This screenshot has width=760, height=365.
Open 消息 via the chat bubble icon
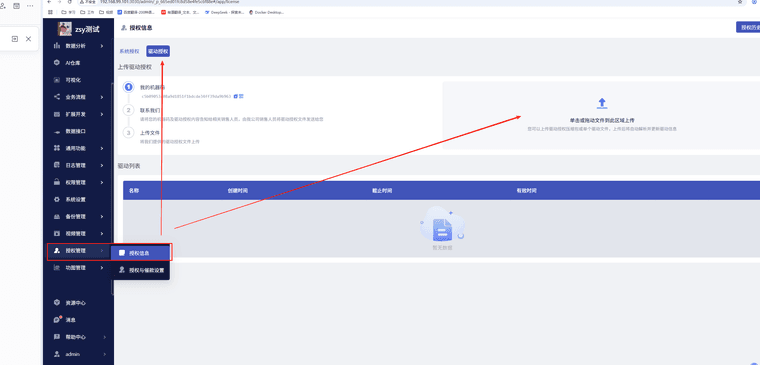(x=57, y=320)
